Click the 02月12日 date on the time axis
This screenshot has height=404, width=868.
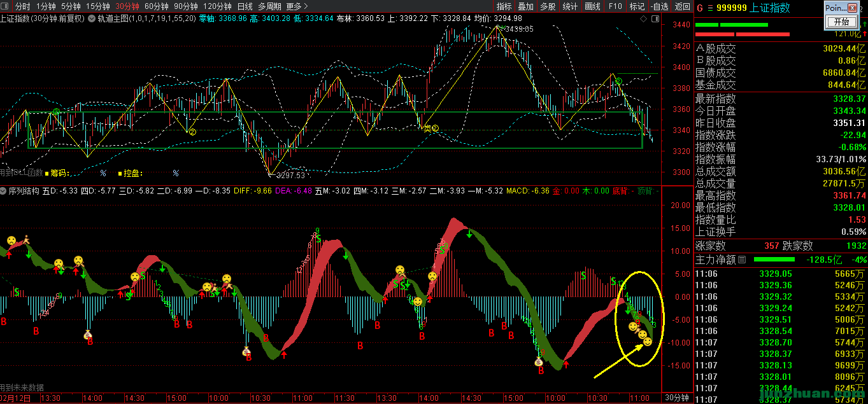15,398
